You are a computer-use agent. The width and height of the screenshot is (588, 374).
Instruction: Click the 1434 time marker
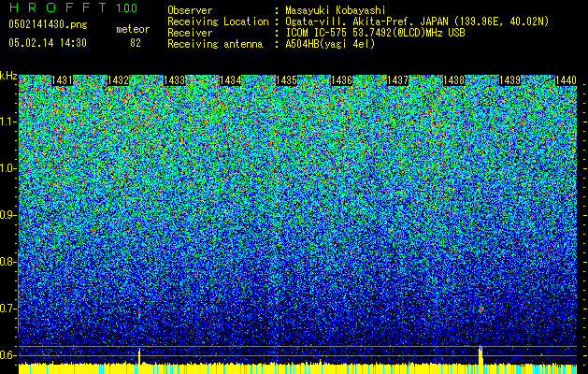point(230,80)
